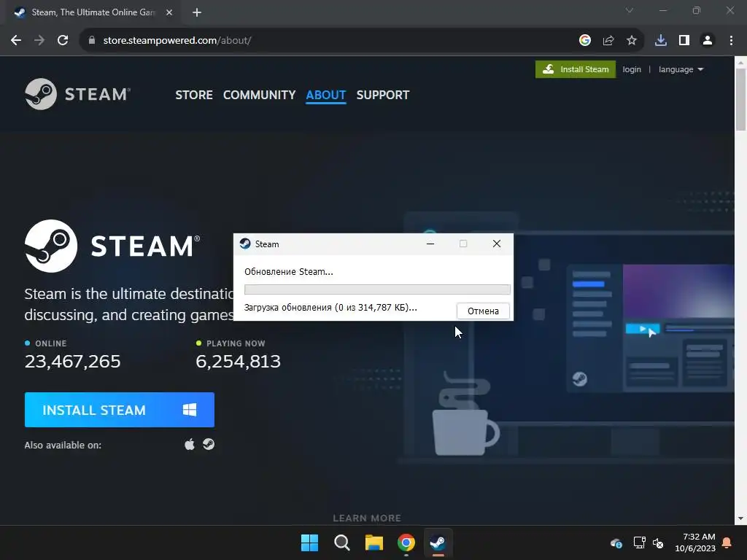Click the large Steam logo on page
747x560 pixels.
(x=112, y=246)
